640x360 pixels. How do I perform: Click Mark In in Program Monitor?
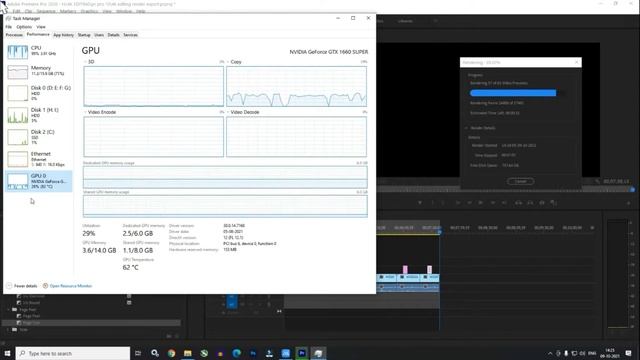(x=432, y=202)
